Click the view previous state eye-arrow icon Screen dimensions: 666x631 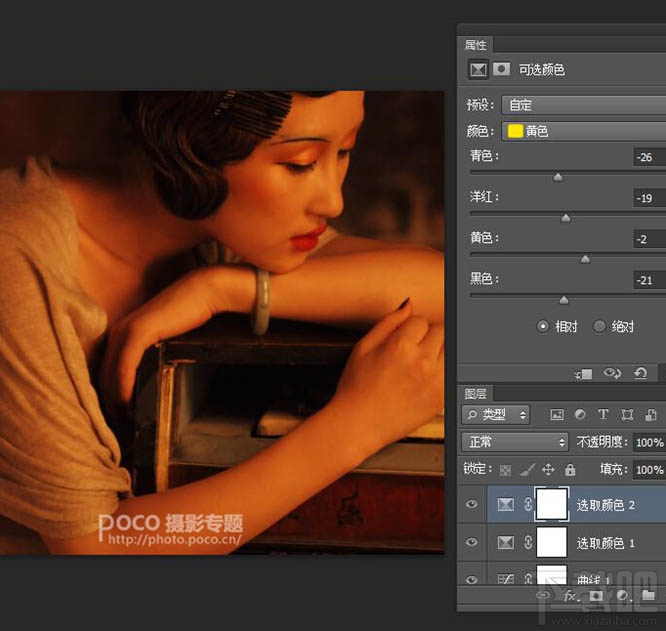[612, 373]
